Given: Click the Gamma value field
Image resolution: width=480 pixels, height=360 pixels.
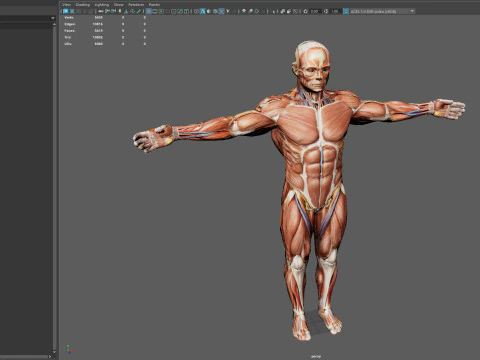Looking at the screenshot, I should [335, 11].
